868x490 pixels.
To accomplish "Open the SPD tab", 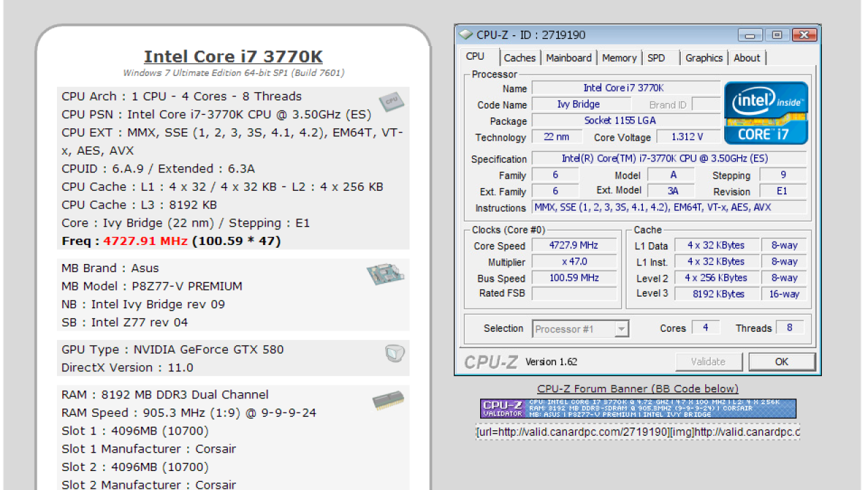I will pyautogui.click(x=656, y=58).
